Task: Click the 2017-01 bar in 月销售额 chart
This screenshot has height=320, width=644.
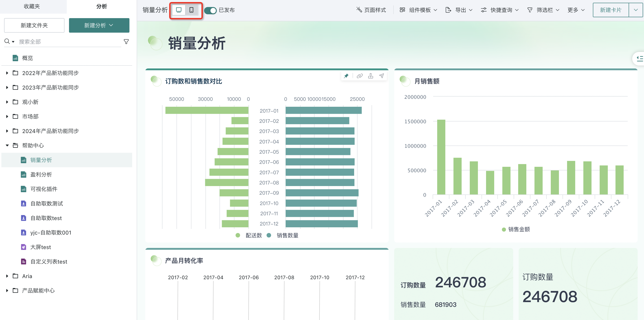Action: (x=441, y=157)
